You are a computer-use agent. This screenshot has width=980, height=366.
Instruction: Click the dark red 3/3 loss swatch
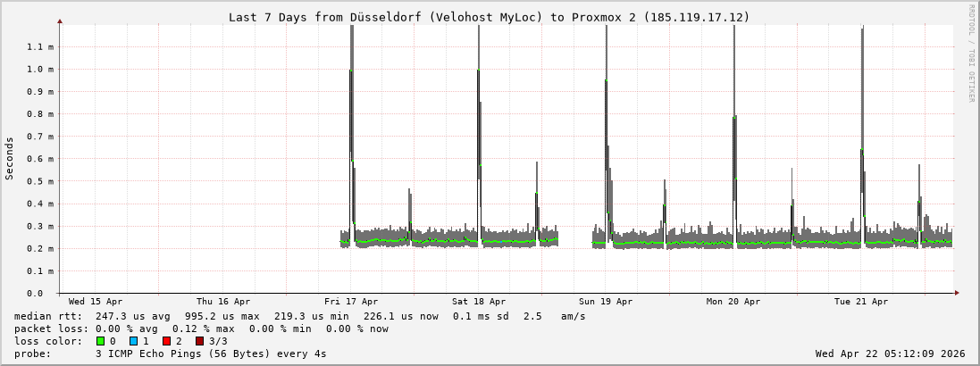[199, 341]
